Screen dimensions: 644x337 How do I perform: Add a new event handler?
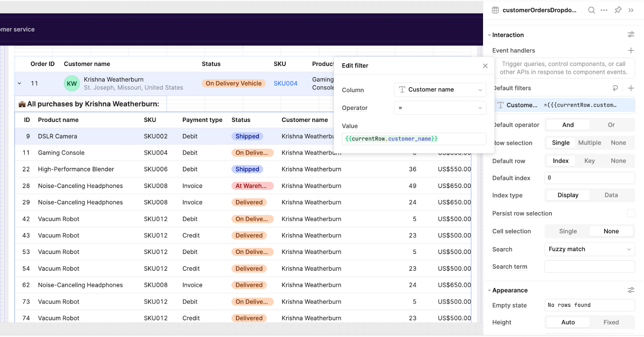631,51
